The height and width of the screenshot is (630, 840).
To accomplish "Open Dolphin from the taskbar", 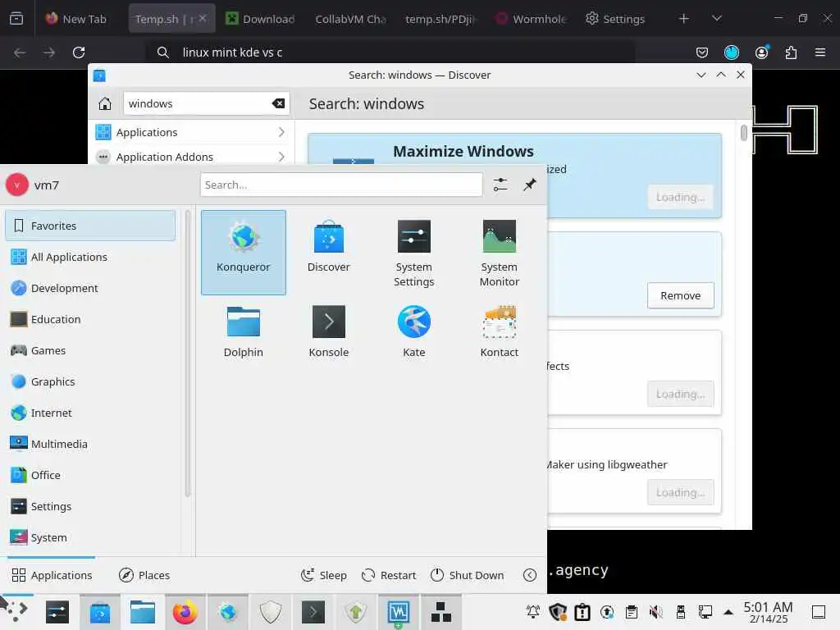I will click(143, 612).
